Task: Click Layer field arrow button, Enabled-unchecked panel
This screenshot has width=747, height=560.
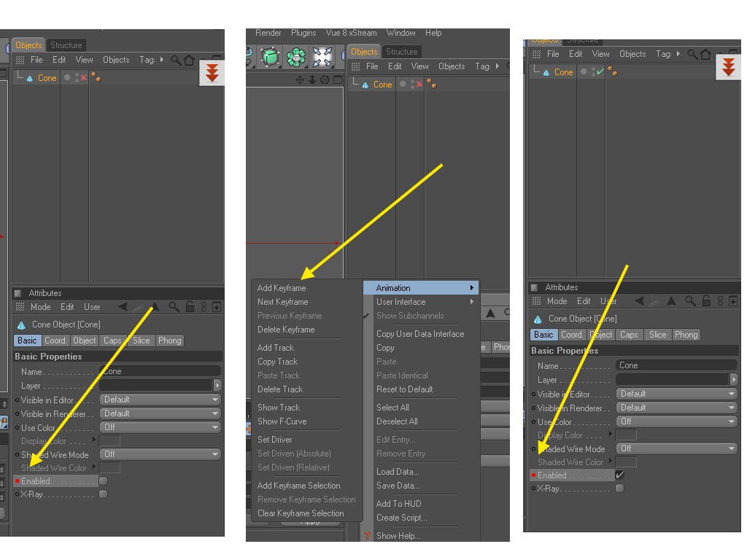Action: (x=217, y=385)
